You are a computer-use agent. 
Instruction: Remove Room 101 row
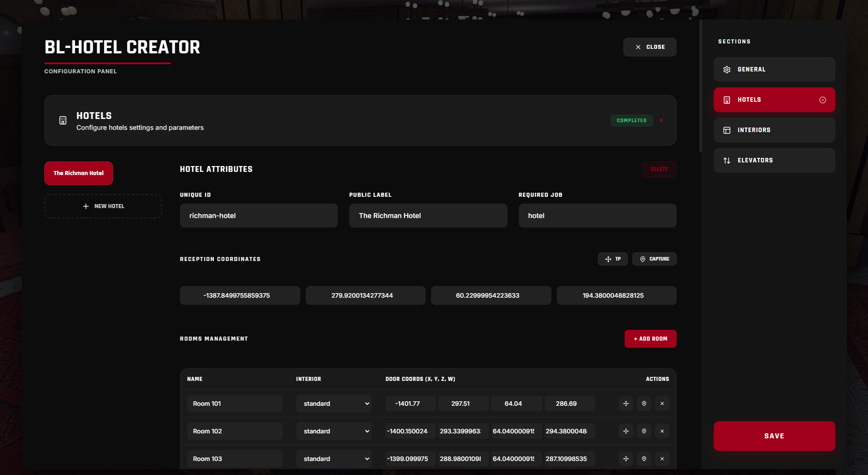[662, 404]
